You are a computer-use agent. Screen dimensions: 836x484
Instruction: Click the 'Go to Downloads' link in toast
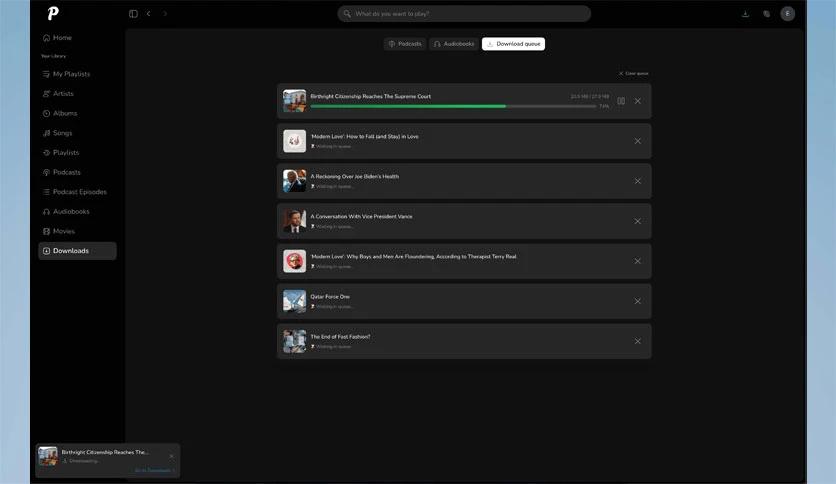tap(155, 470)
